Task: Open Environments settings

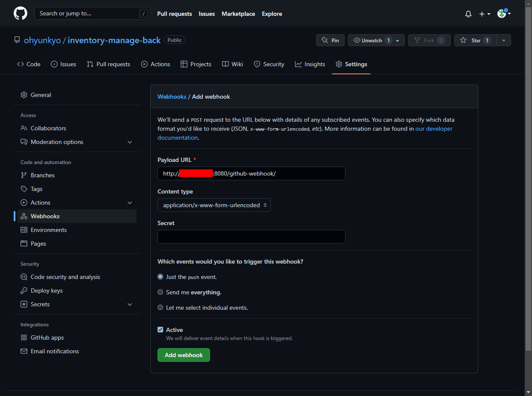Action: pos(77,230)
